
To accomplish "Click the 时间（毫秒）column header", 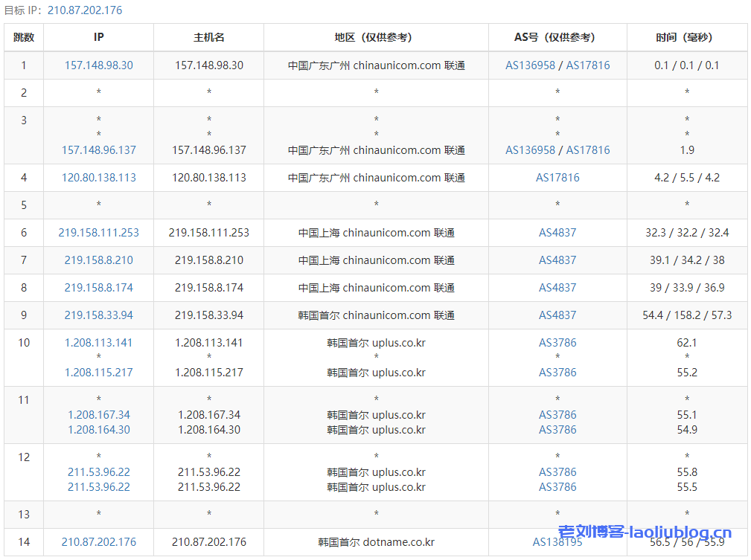I will pyautogui.click(x=686, y=37).
